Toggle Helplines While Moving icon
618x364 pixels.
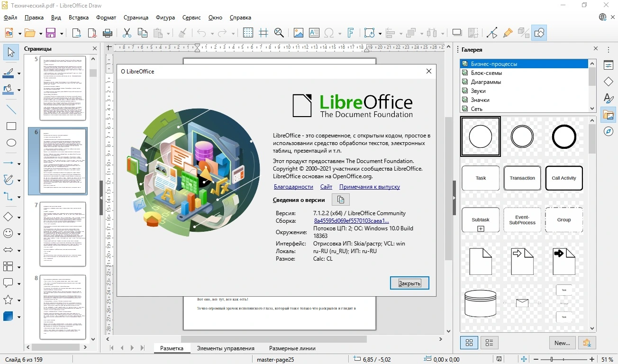263,33
